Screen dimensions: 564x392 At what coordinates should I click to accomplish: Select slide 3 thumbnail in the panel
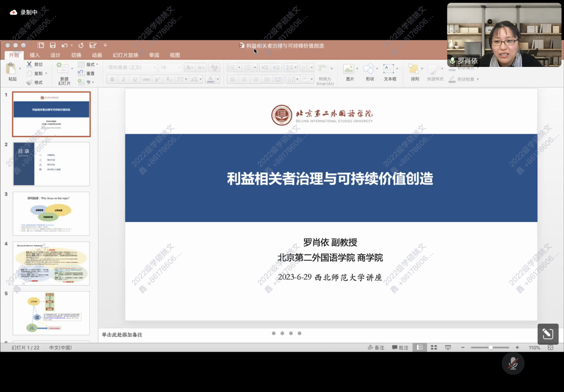51,214
